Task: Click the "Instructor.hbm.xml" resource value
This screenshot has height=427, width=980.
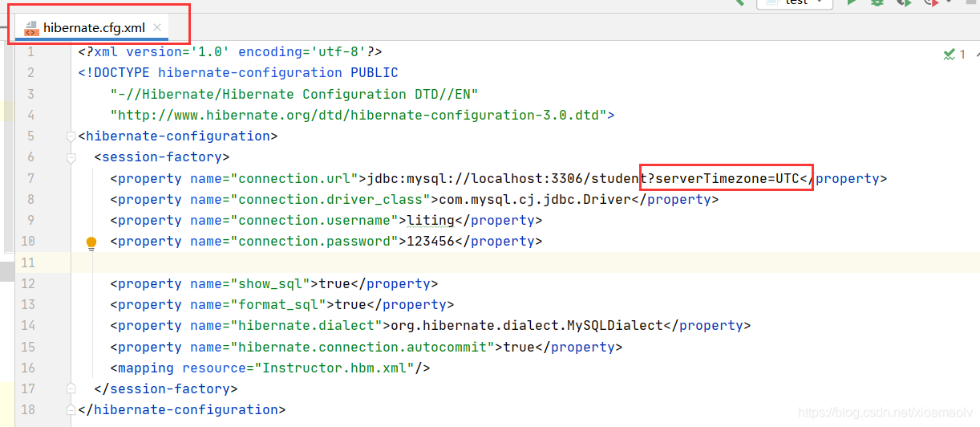Action: click(334, 368)
